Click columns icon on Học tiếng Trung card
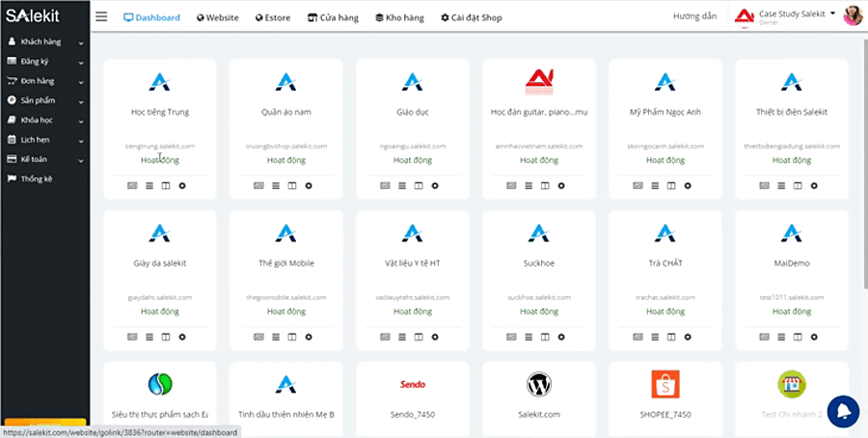Viewport: 868px width, 438px height. click(166, 185)
